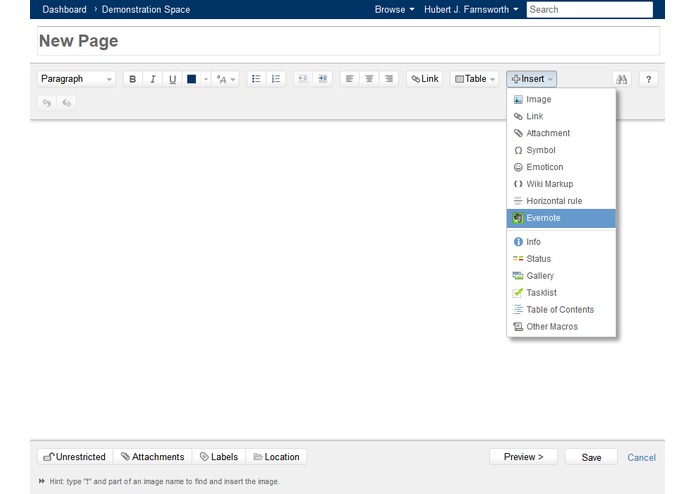This screenshot has width=695, height=494.
Task: Insert the Tasklist macro
Action: [561, 292]
